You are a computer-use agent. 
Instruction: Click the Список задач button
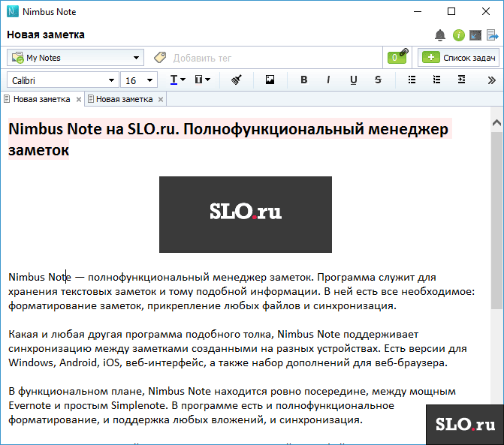pyautogui.click(x=458, y=58)
